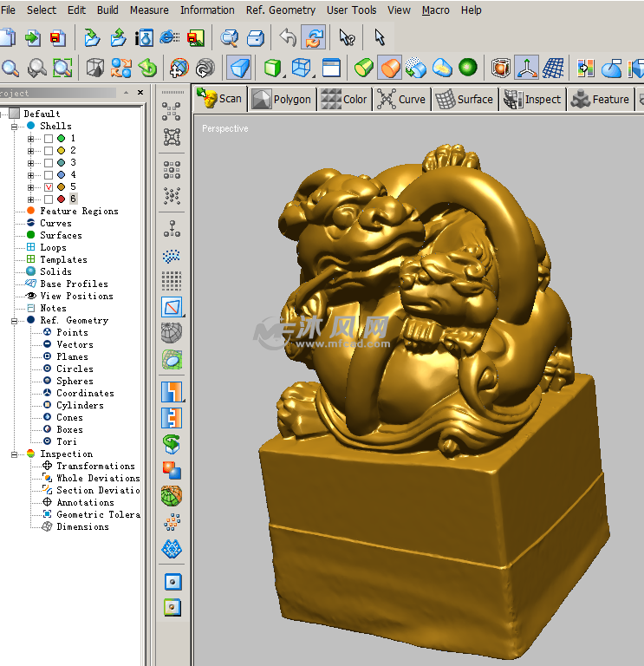The width and height of the screenshot is (644, 666).
Task: Switch to the Polygon tab
Action: [x=282, y=99]
